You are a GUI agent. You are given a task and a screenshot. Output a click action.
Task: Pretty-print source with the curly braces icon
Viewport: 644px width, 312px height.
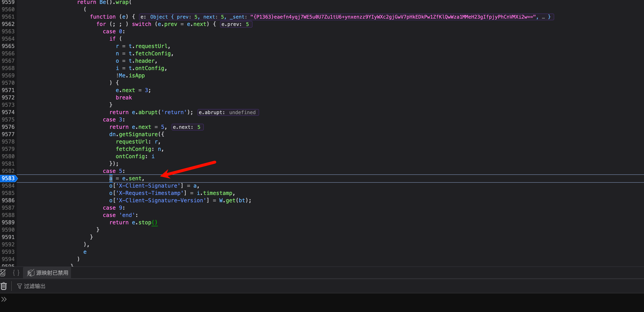tap(16, 273)
